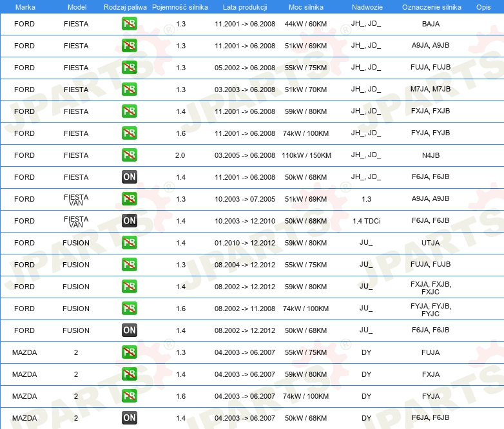Viewport: 504px width, 429px height.
Task: Click FIESTA VAN model in the 1.4 TDCi row
Action: click(76, 222)
